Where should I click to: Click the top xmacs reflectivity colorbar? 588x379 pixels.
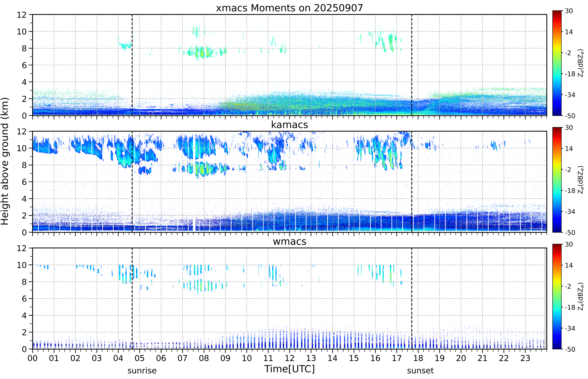tap(557, 63)
